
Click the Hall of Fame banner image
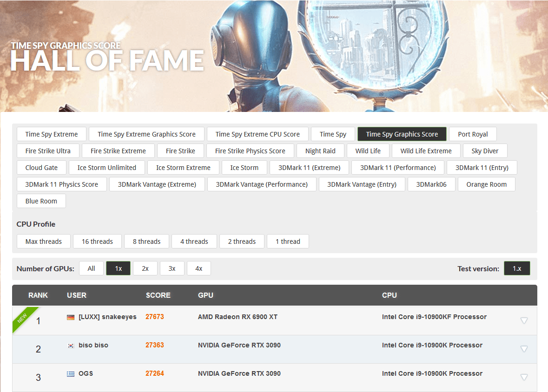click(274, 56)
